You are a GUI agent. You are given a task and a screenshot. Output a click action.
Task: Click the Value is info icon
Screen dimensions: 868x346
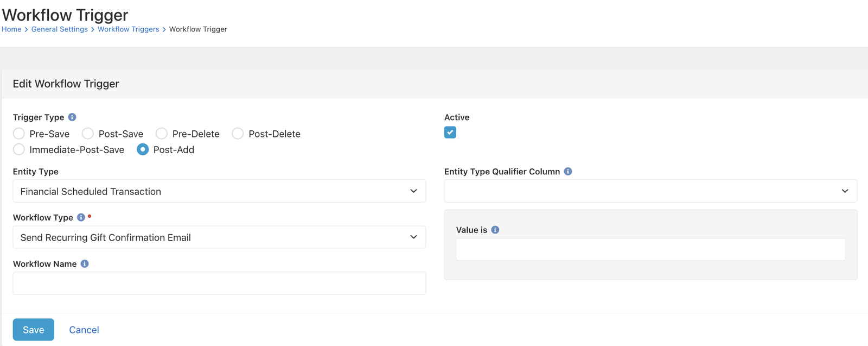tap(495, 230)
